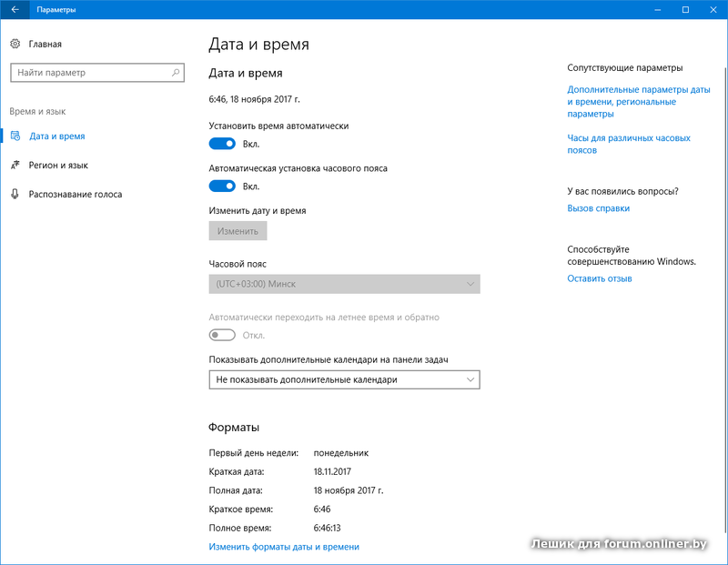Image resolution: width=728 pixels, height=565 pixels.
Task: Click the Home gear icon
Action: (15, 44)
